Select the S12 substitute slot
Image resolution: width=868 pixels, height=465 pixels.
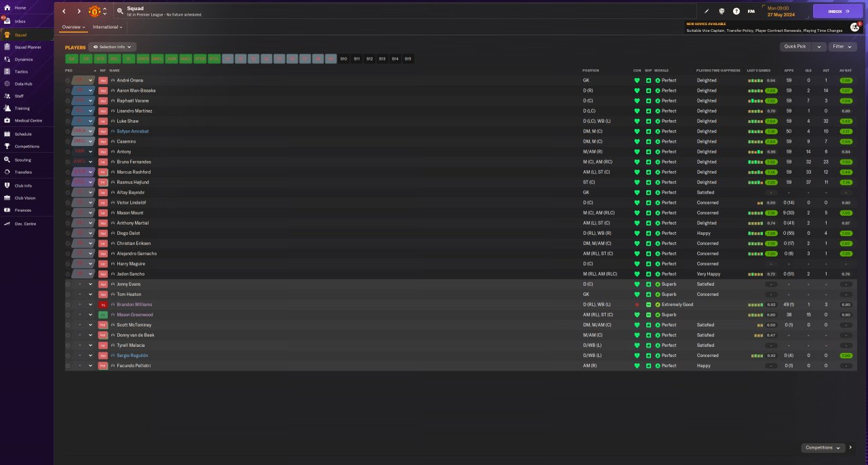pos(370,59)
